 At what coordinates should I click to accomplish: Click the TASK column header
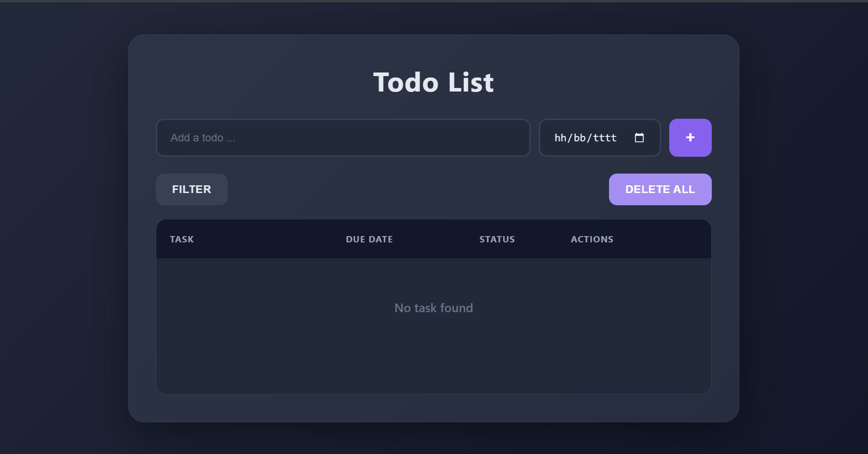point(182,239)
